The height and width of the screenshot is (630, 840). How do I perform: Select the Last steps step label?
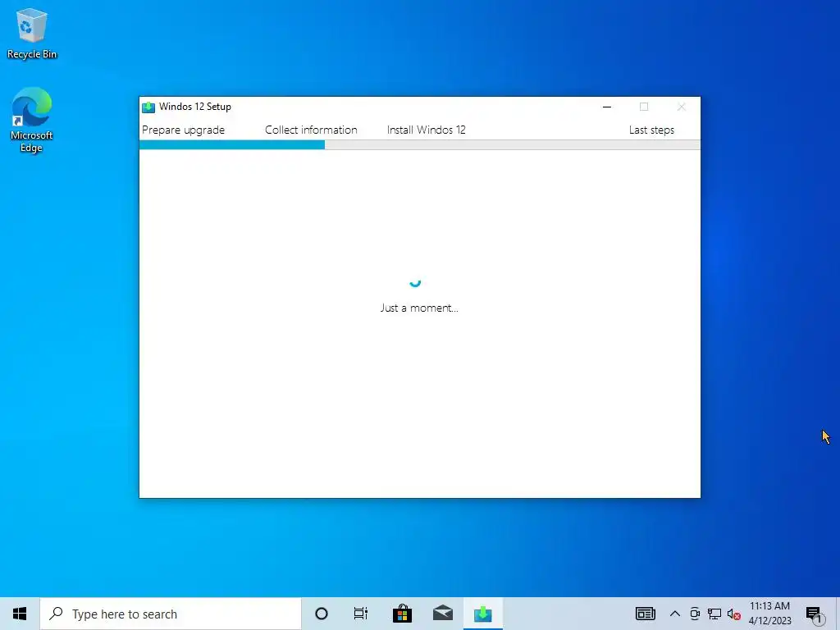click(651, 130)
